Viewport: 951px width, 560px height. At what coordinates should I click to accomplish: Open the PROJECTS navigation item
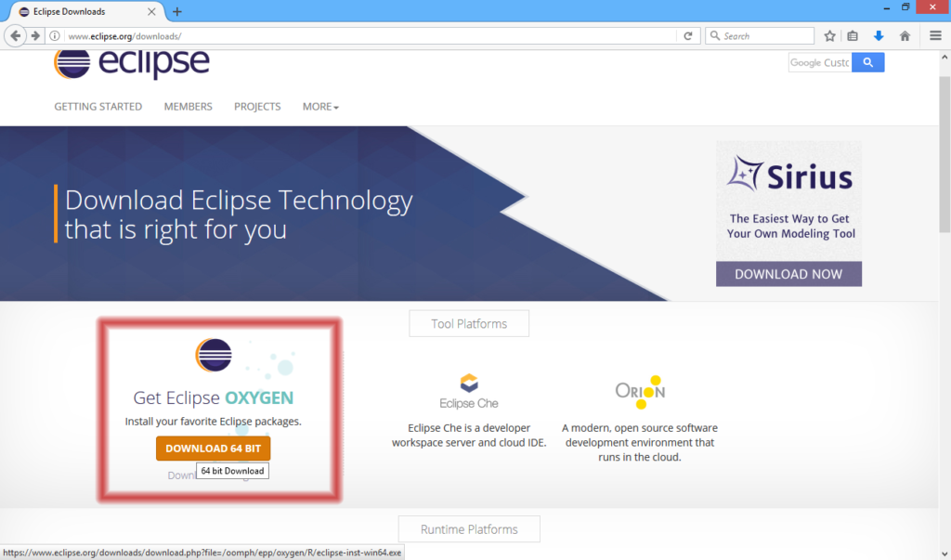tap(257, 106)
